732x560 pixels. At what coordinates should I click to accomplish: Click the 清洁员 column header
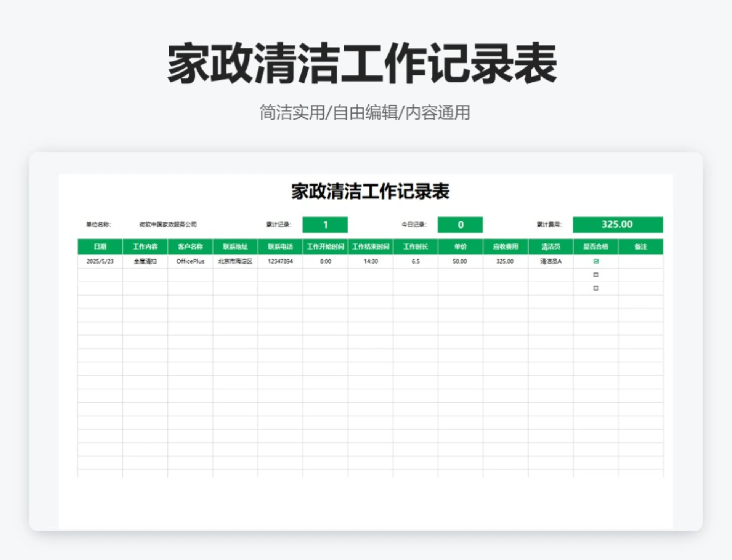tap(551, 247)
